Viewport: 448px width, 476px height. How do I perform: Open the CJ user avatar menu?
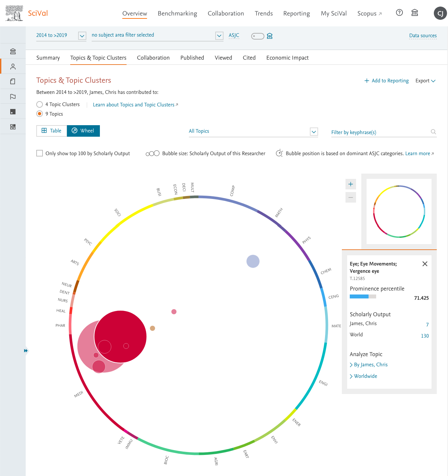pos(440,13)
